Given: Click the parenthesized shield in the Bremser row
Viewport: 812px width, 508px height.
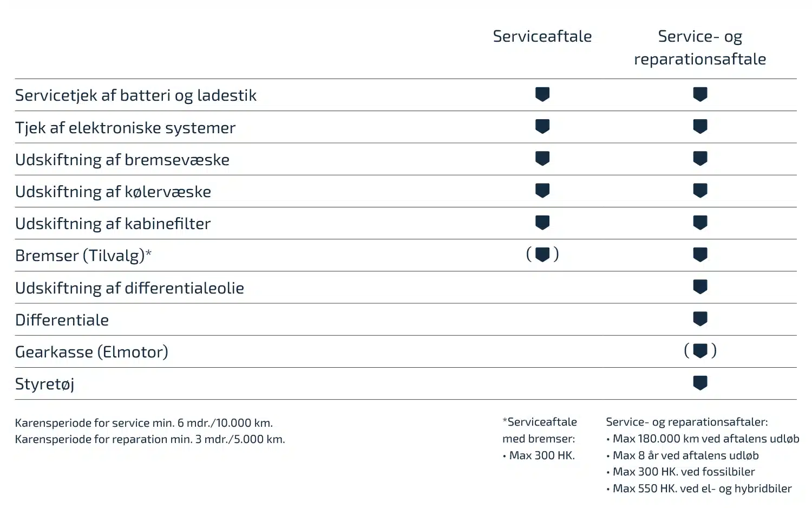Looking at the screenshot, I should (x=542, y=254).
